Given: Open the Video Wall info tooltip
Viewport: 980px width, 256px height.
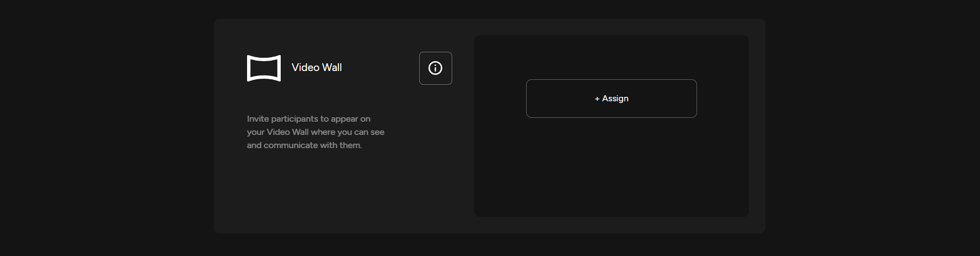Looking at the screenshot, I should pyautogui.click(x=435, y=68).
